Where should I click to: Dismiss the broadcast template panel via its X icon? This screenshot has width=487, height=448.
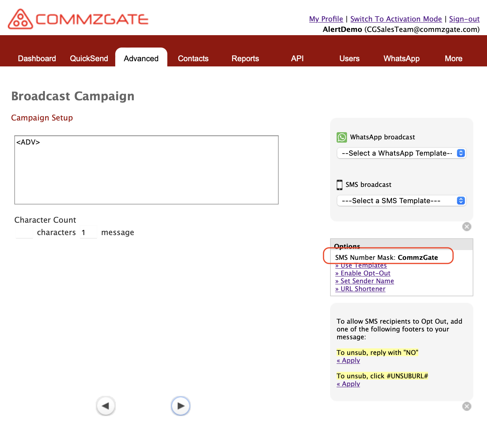point(466,227)
